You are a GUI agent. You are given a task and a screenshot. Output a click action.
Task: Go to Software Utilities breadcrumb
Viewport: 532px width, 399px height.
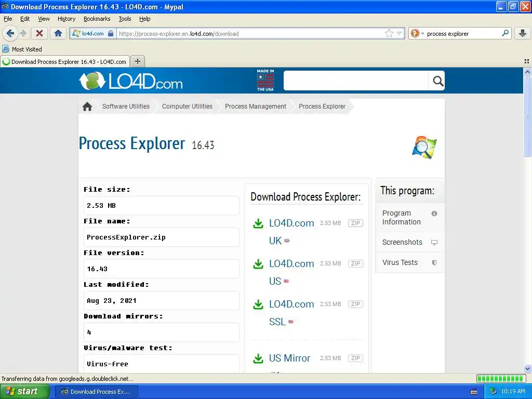(126, 106)
